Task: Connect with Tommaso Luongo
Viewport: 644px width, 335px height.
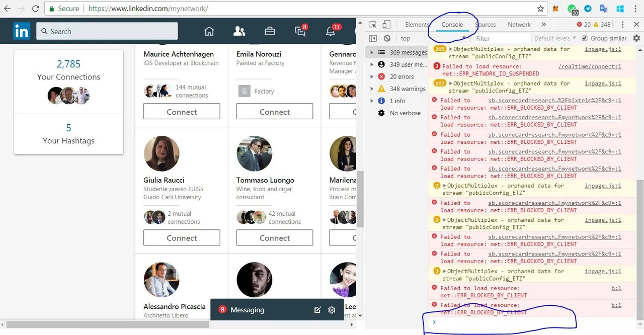Action: tap(275, 238)
